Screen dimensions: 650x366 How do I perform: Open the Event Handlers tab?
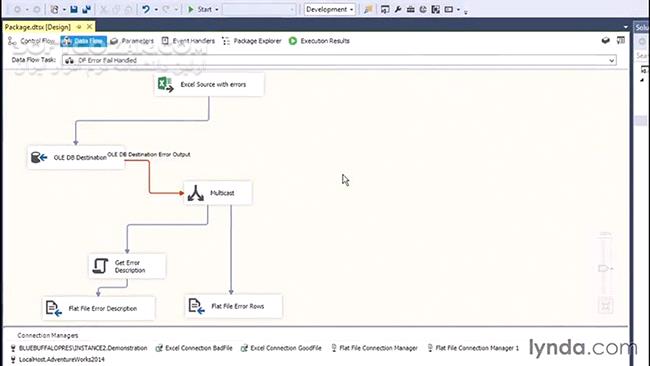point(188,41)
